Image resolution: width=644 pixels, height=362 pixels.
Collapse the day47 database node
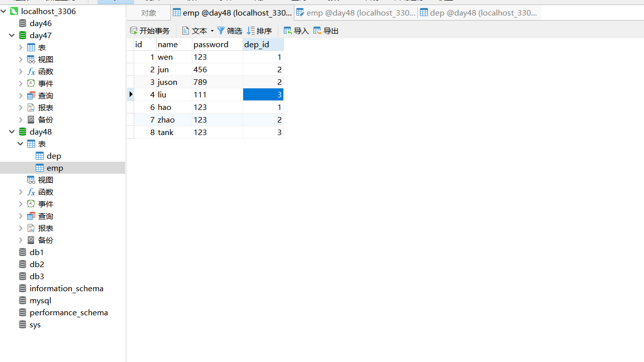tap(12, 35)
